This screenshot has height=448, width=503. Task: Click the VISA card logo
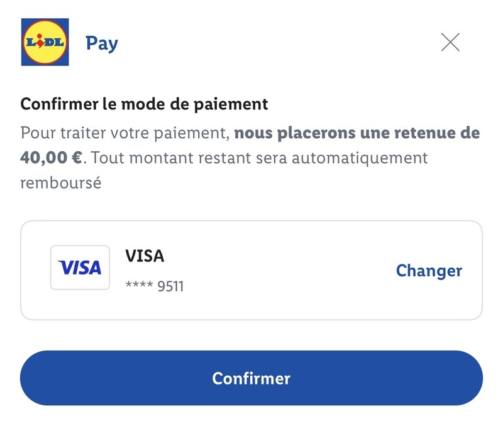[80, 268]
